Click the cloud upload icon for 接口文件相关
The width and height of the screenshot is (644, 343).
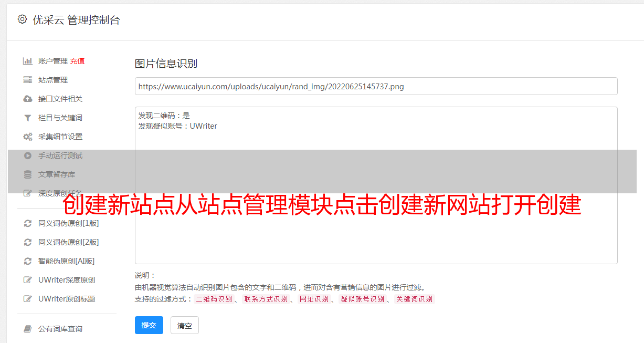tap(28, 99)
